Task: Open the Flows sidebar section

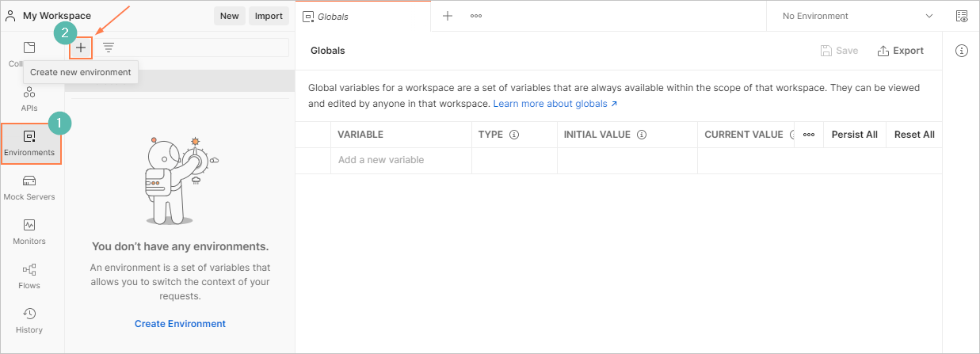Action: [x=29, y=276]
